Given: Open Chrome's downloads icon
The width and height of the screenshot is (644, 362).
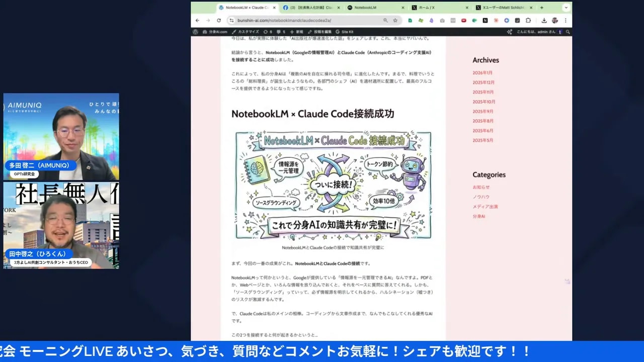Looking at the screenshot, I should point(544,20).
